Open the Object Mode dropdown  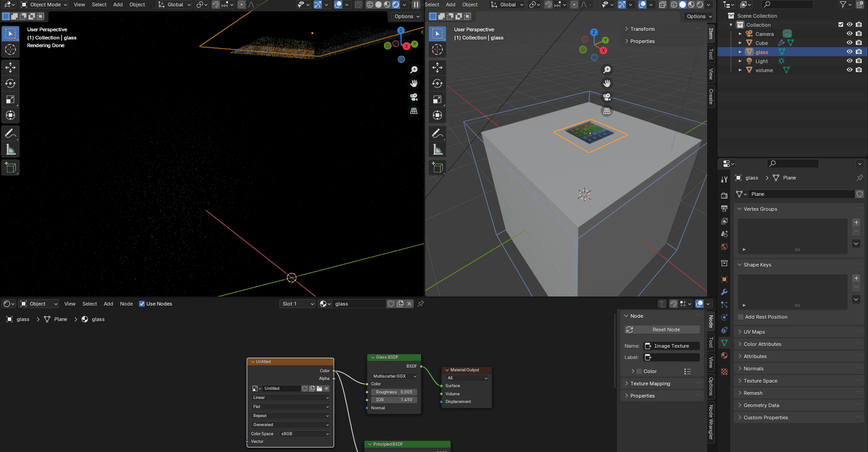pyautogui.click(x=44, y=5)
